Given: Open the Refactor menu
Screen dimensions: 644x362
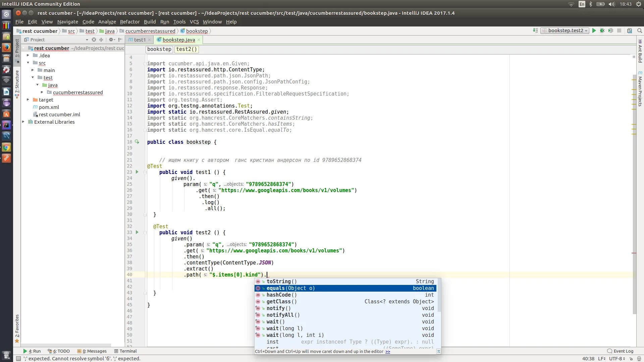Looking at the screenshot, I should [x=130, y=22].
